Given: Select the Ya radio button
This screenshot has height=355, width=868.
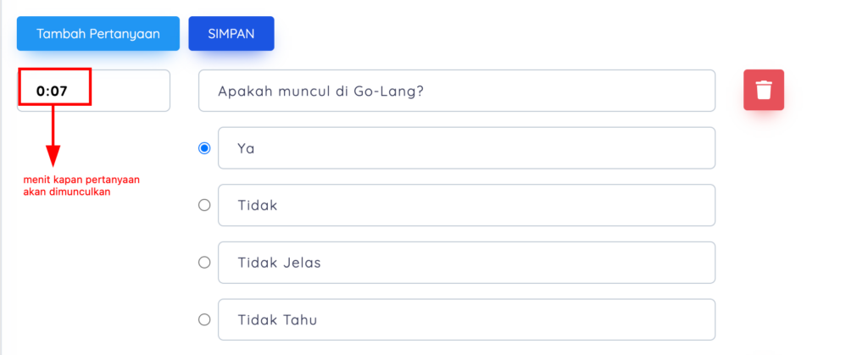Looking at the screenshot, I should point(204,148).
